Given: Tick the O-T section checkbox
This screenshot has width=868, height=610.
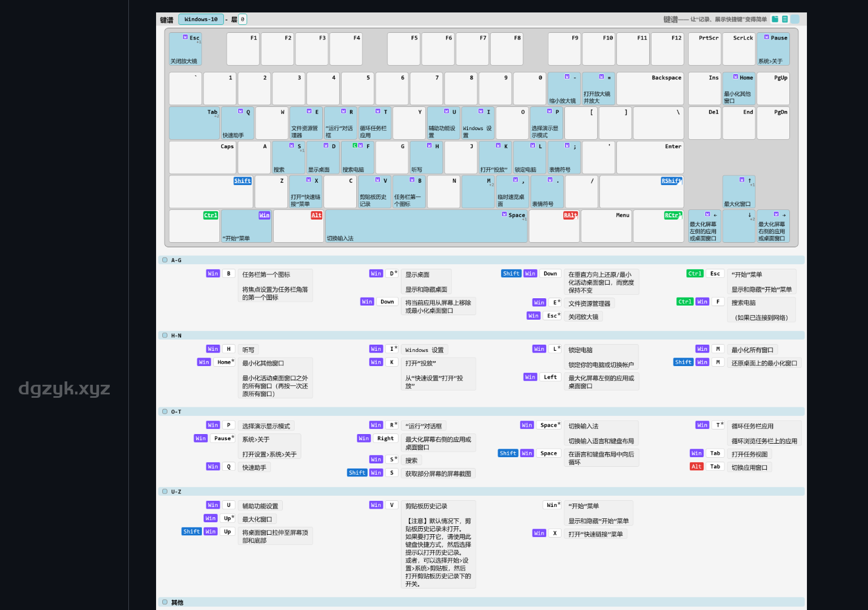Looking at the screenshot, I should click(165, 411).
